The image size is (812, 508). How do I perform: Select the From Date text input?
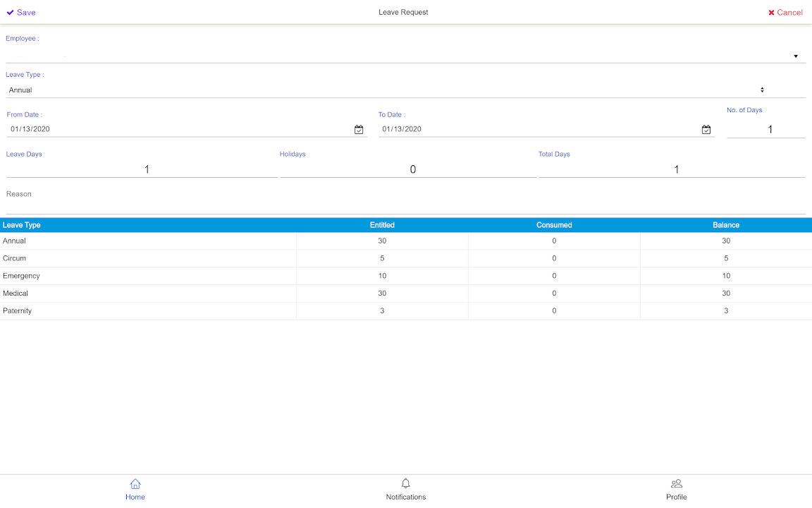click(x=180, y=130)
